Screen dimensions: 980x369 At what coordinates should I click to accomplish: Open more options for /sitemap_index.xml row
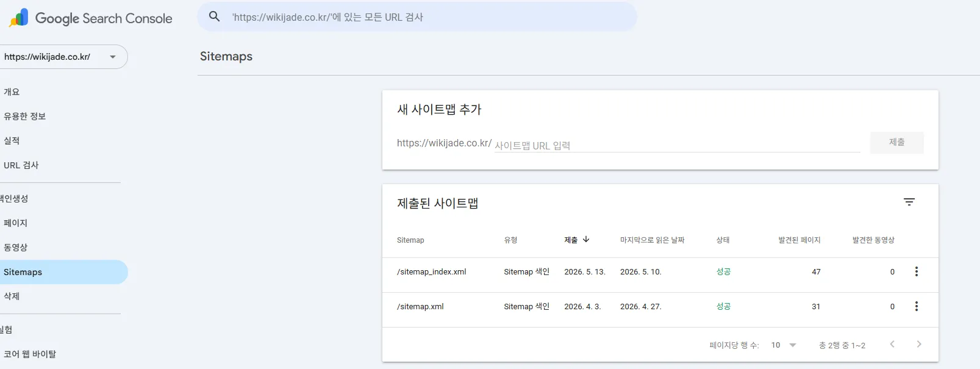tap(916, 271)
